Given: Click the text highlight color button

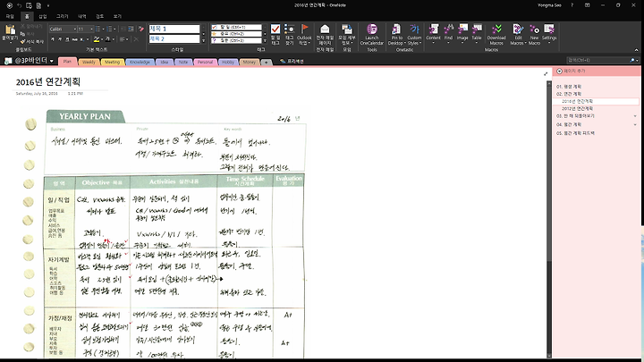Looking at the screenshot, I should point(97,39).
